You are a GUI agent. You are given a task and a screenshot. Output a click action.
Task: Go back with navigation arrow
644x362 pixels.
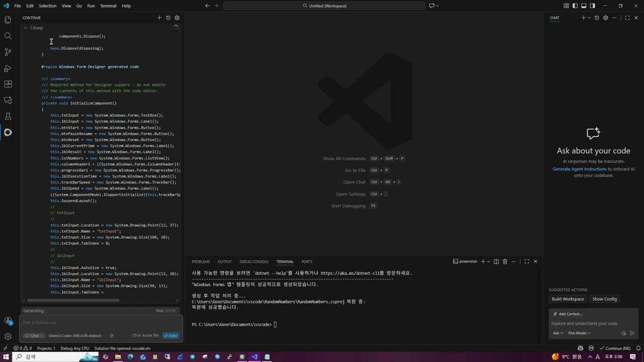pyautogui.click(x=207, y=6)
